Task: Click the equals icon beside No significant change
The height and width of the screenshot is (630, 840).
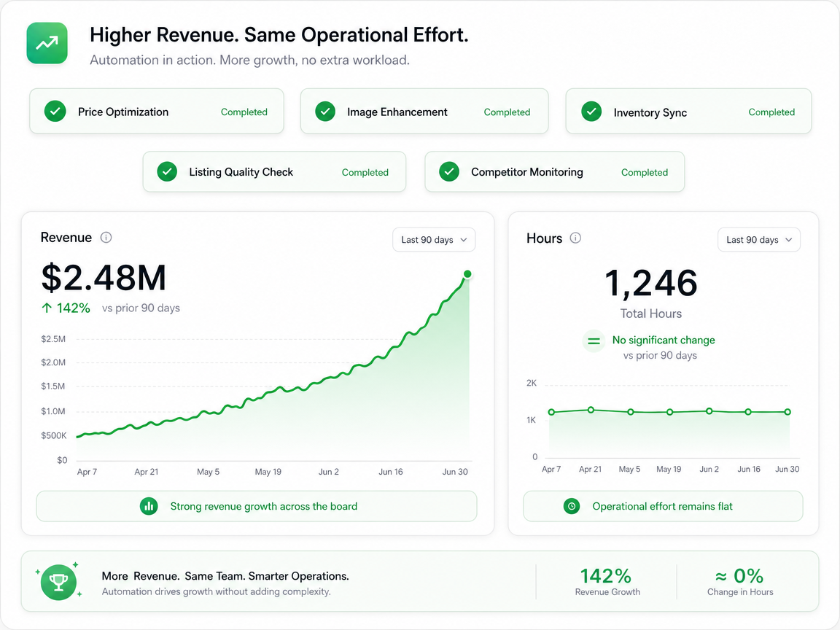Action: (594, 341)
